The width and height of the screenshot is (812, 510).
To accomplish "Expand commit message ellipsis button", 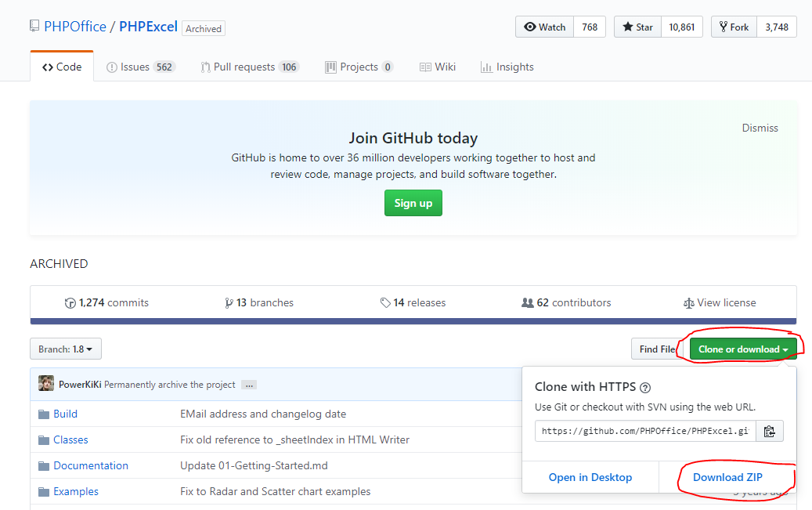I will (x=249, y=385).
